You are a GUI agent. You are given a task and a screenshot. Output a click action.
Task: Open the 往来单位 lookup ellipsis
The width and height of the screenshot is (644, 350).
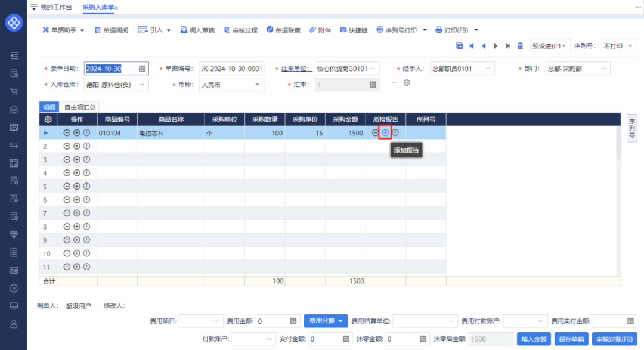point(373,69)
